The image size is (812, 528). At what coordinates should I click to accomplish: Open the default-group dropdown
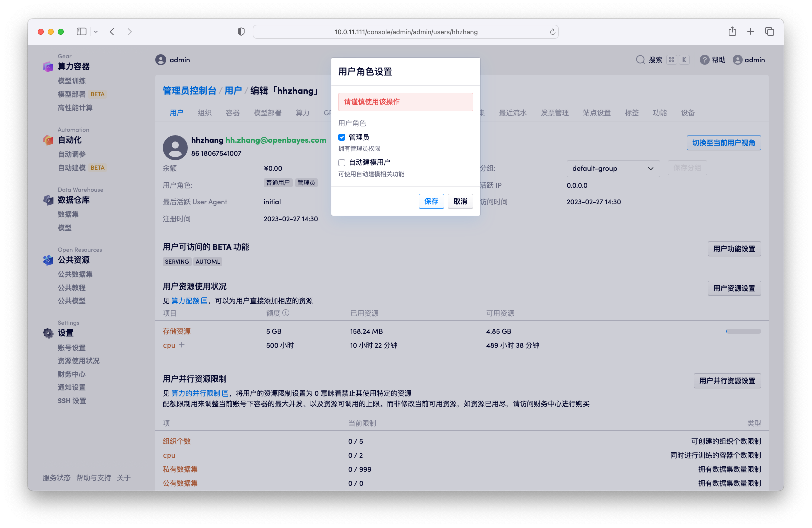coord(613,168)
